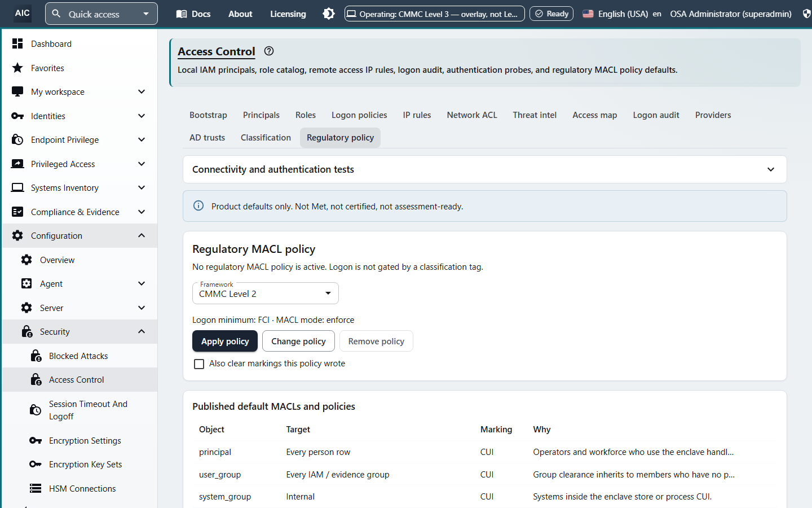Screen dimensions: 812x508
Task: Expand Connectivity and authentication tests panel
Action: coord(485,169)
